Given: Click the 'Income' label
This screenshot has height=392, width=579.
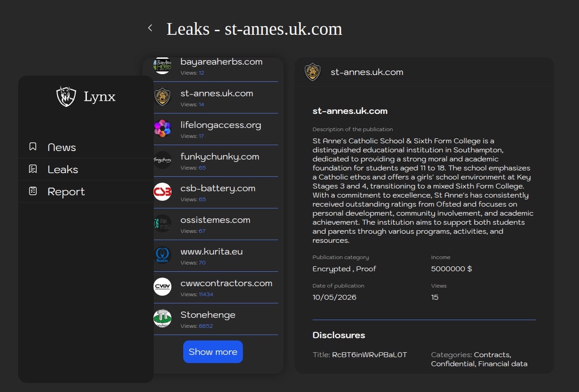Looking at the screenshot, I should [441, 257].
